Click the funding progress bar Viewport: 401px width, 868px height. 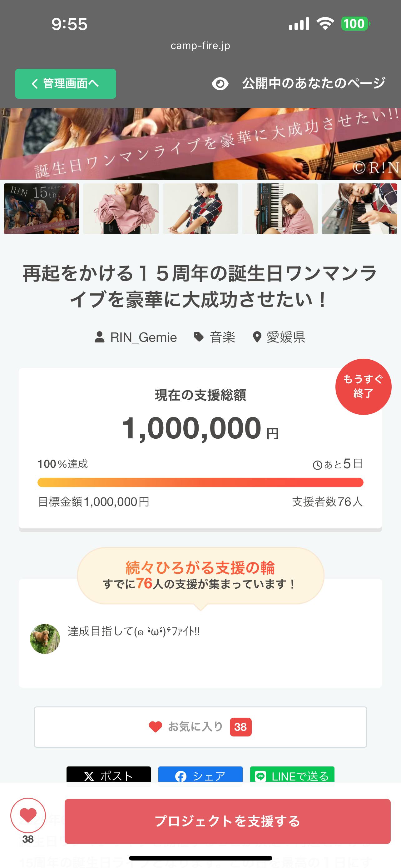coord(200,482)
